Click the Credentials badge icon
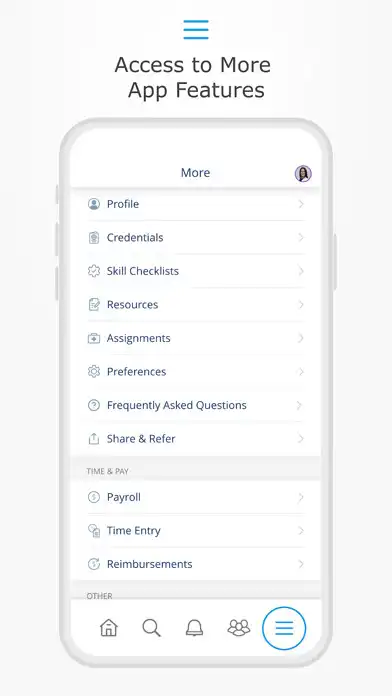This screenshot has height=696, width=392. [x=94, y=237]
